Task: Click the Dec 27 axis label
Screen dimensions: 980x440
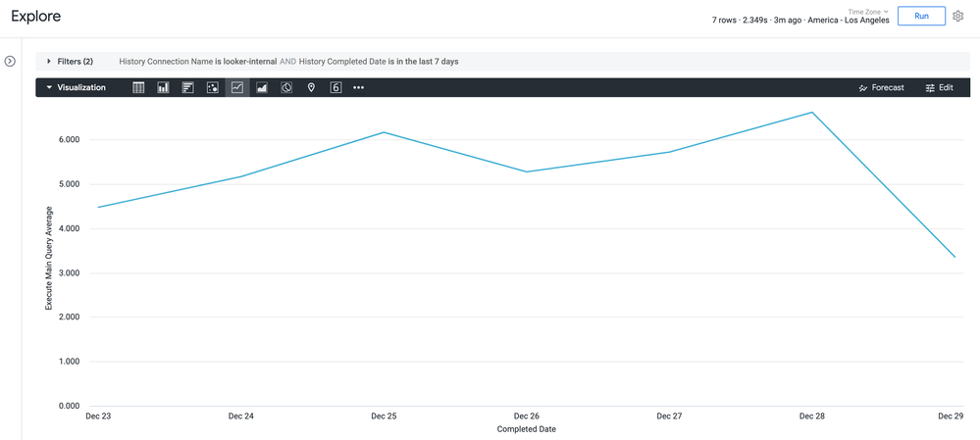Action: pyautogui.click(x=669, y=416)
